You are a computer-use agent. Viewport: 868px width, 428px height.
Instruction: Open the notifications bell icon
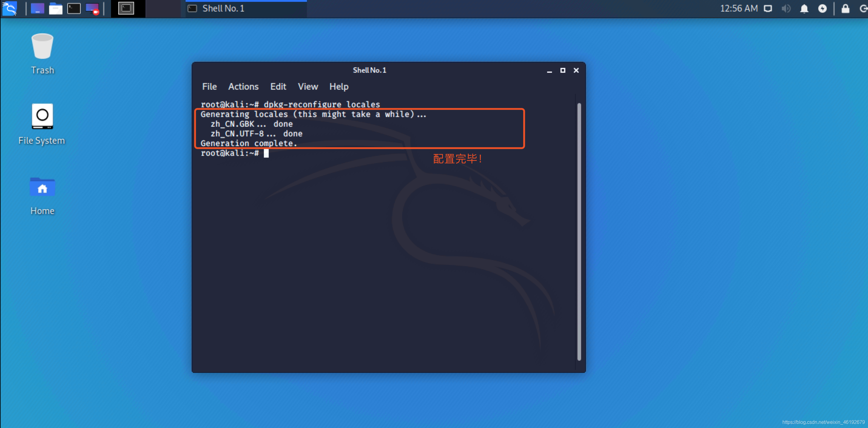click(804, 8)
